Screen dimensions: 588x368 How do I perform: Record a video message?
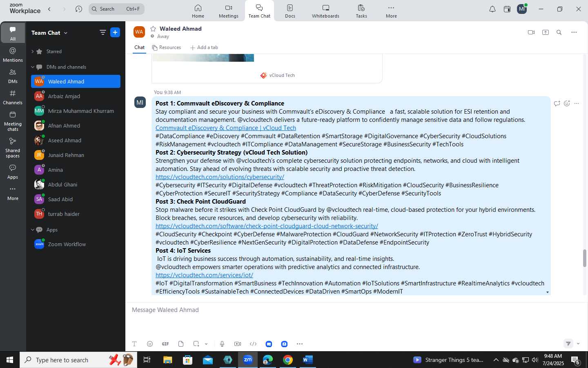tap(238, 344)
